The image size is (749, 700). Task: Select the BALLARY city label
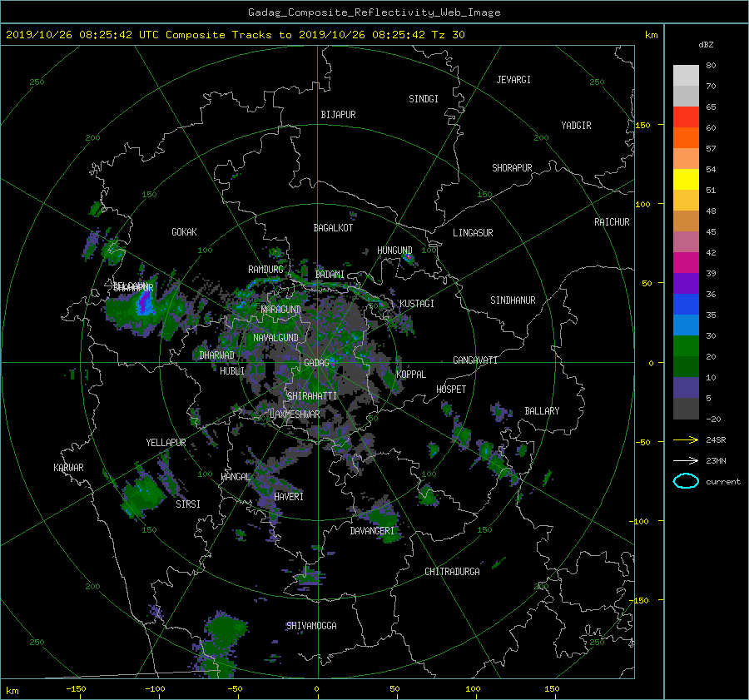(x=542, y=411)
